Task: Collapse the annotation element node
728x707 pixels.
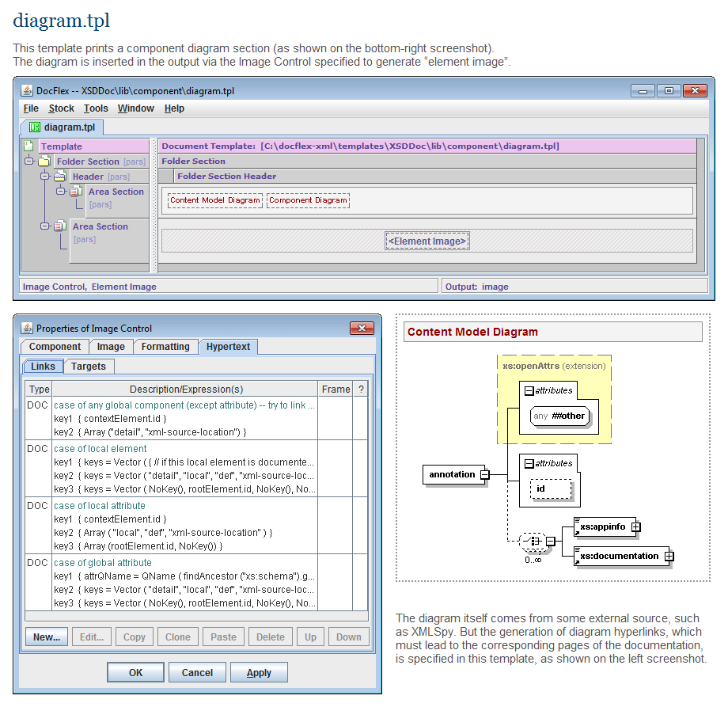Action: click(x=484, y=475)
